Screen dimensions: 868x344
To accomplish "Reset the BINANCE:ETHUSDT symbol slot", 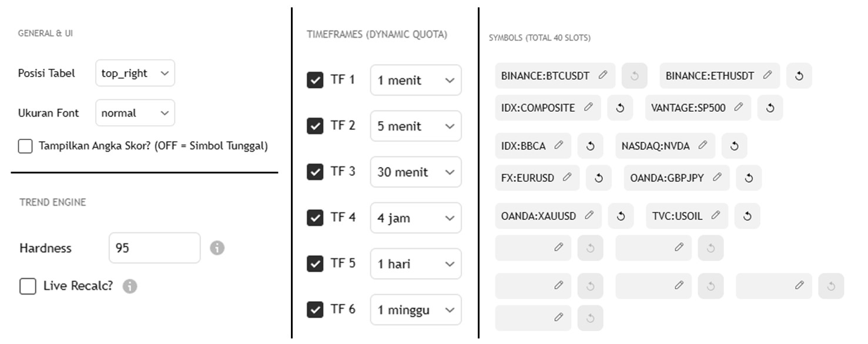I will [x=799, y=76].
